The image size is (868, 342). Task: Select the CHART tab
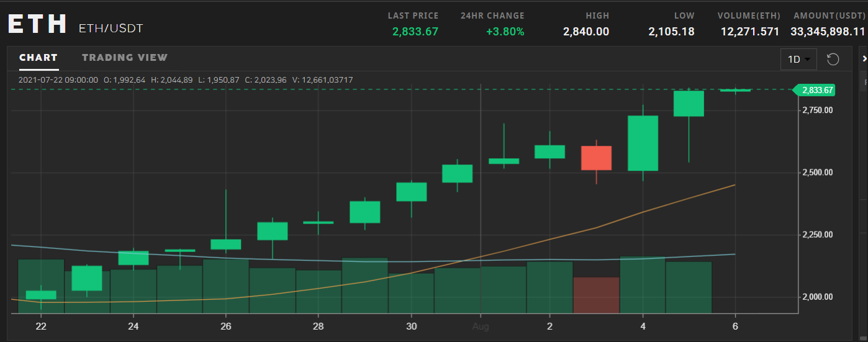click(38, 58)
